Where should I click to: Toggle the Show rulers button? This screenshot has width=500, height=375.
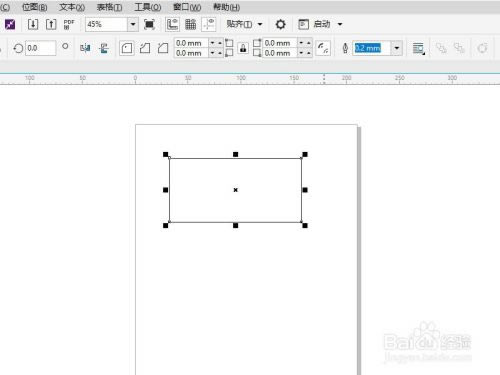(172, 24)
